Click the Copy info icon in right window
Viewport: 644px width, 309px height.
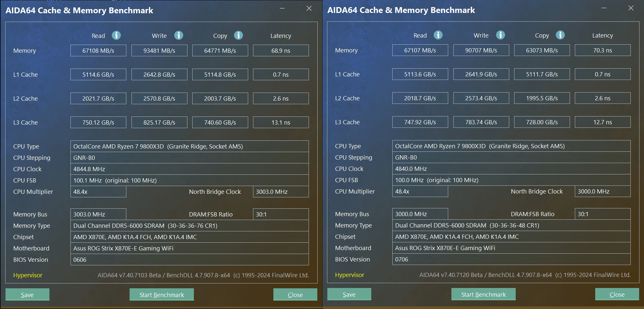(560, 35)
